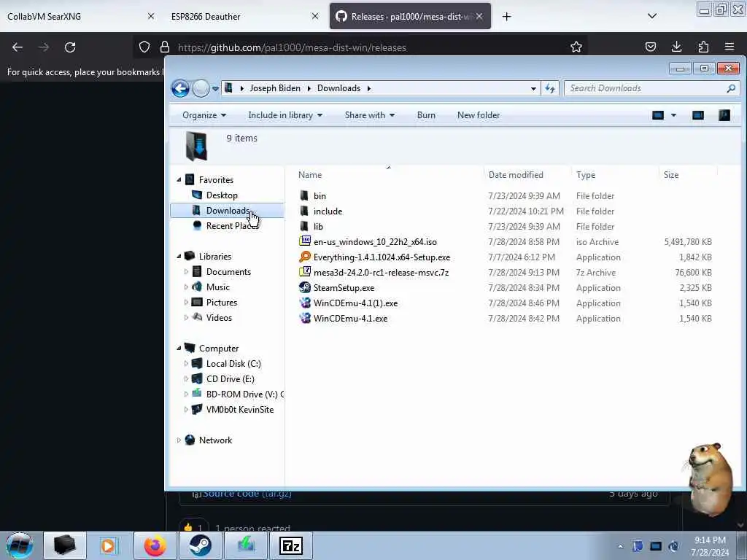Reload the page in Firefox
The height and width of the screenshot is (560, 747).
[70, 47]
